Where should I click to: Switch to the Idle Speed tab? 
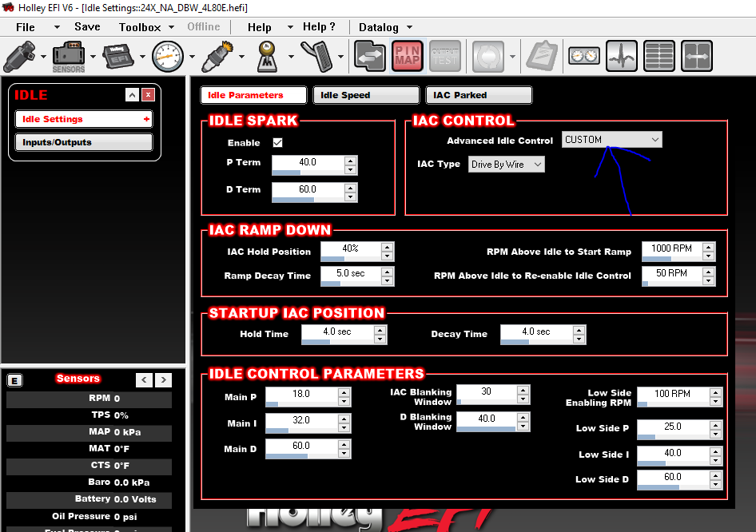point(367,95)
